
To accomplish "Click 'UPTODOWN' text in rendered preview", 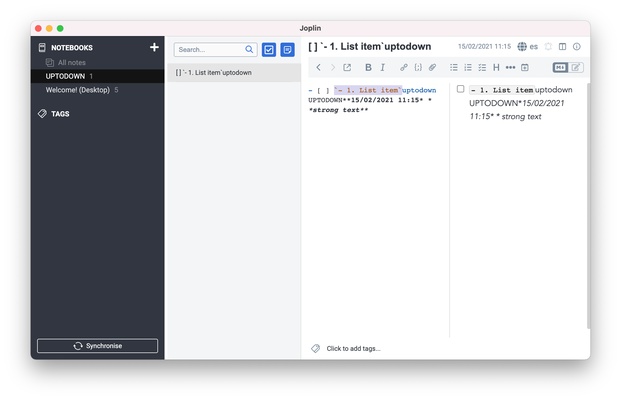I will pos(493,103).
